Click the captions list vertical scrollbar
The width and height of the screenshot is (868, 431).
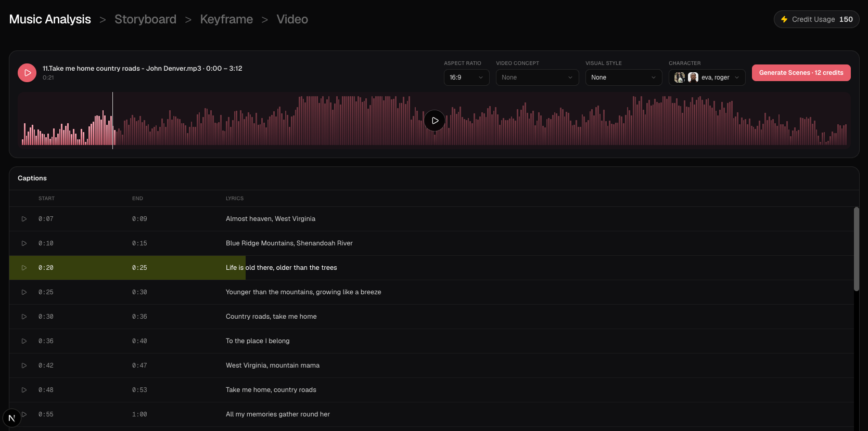tap(856, 249)
